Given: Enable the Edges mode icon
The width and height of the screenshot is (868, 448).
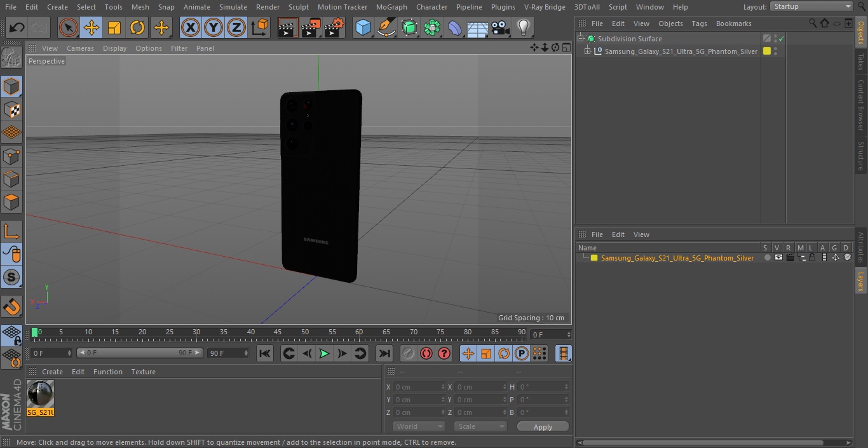Looking at the screenshot, I should click(x=11, y=179).
